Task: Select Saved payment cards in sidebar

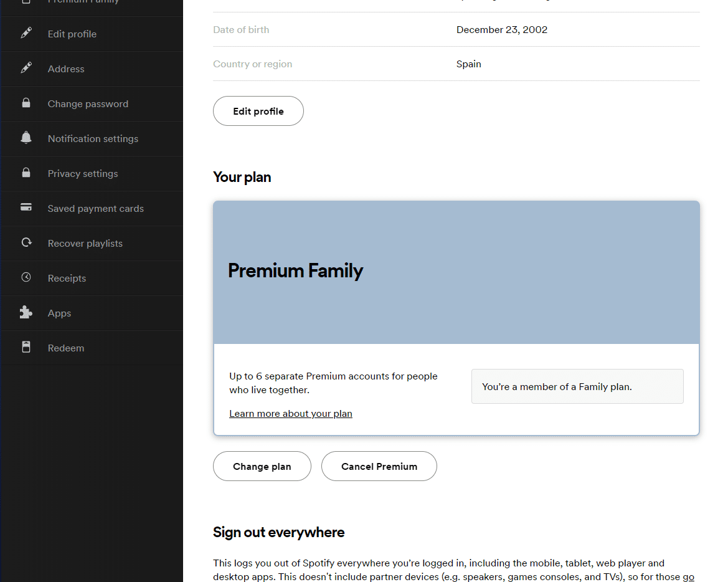Action: pyautogui.click(x=95, y=209)
